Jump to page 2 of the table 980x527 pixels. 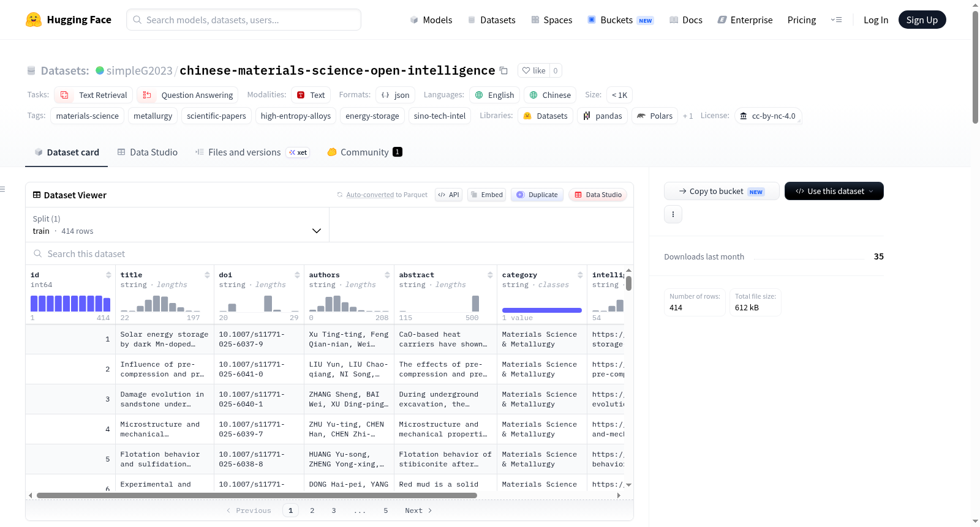pos(312,510)
